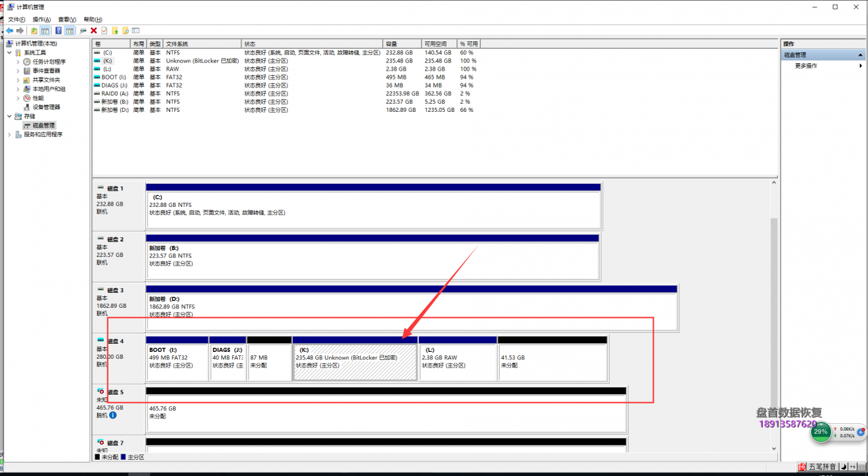The height and width of the screenshot is (476, 868).
Task: Open the 查看(V) menu
Action: tap(67, 20)
